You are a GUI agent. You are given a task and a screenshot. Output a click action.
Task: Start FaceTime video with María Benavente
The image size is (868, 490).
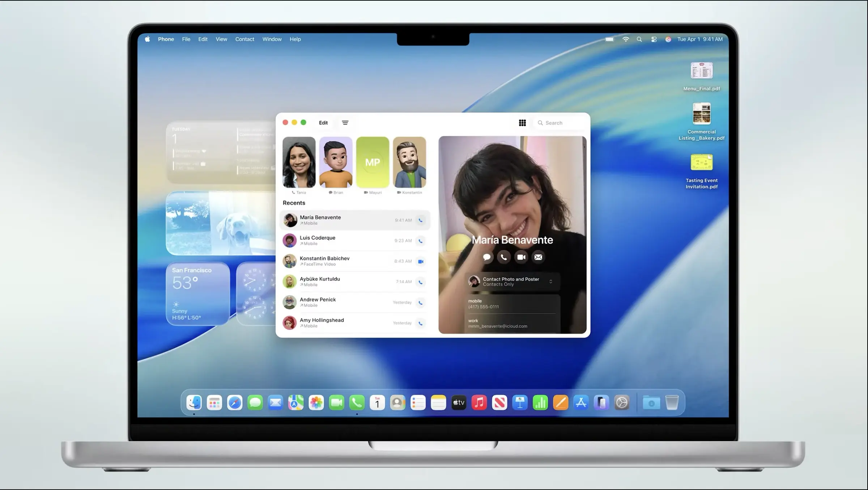point(521,257)
